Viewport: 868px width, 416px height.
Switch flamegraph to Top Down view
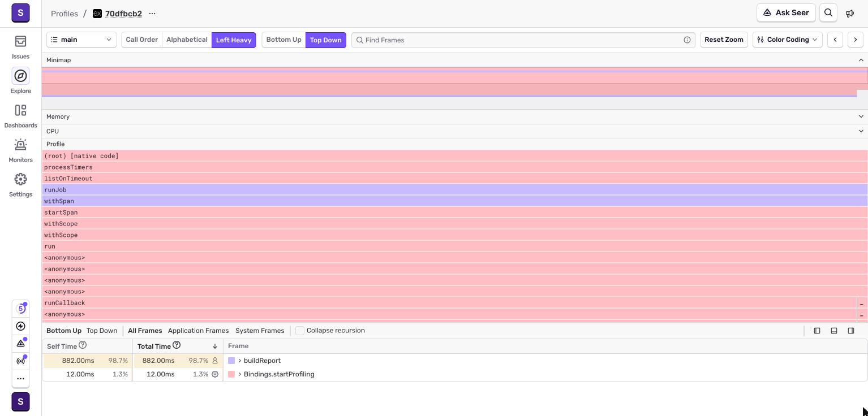click(x=326, y=40)
